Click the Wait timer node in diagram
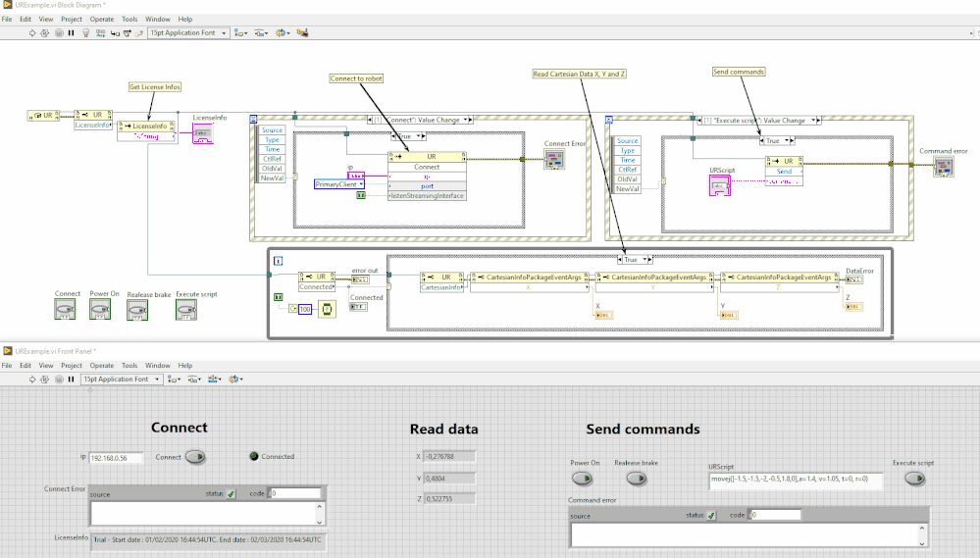This screenshot has height=558, width=980. [326, 310]
